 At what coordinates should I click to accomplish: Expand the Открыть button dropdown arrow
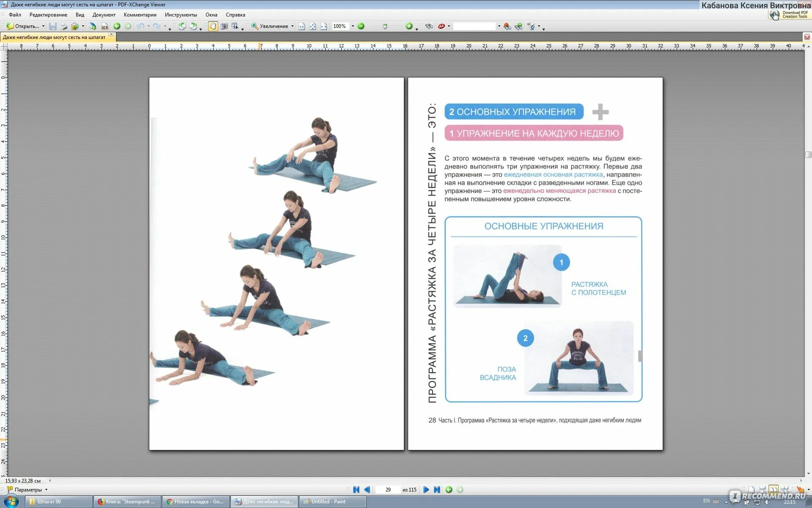43,26
